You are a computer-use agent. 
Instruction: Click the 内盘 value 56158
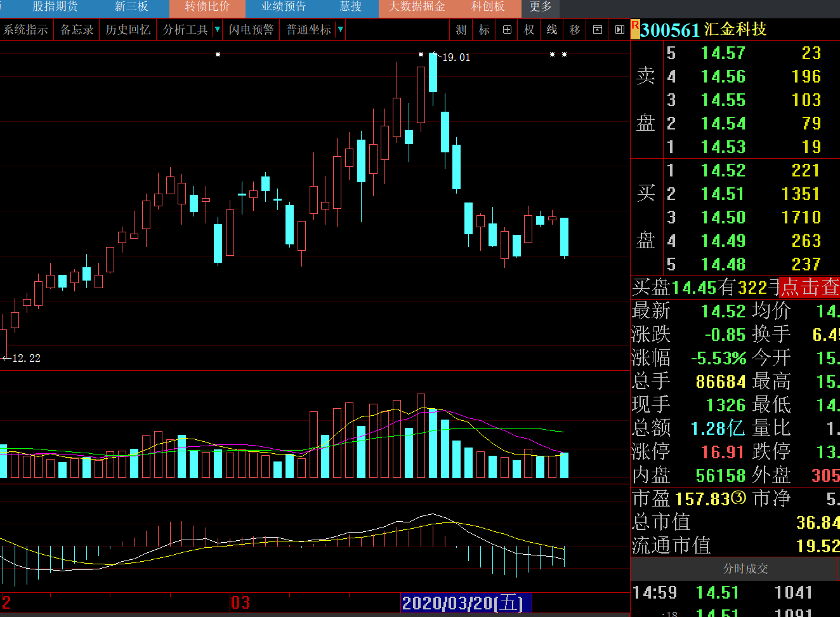coord(721,475)
